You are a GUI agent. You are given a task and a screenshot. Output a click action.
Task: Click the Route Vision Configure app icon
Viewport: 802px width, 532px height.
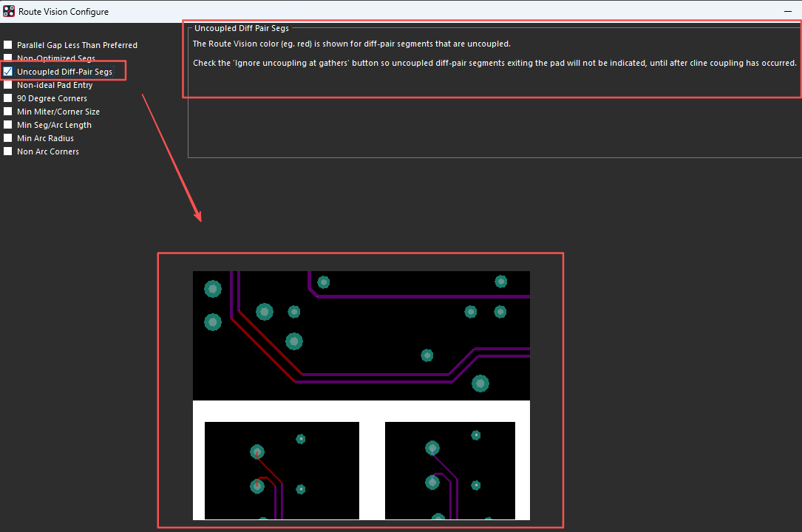point(9,11)
